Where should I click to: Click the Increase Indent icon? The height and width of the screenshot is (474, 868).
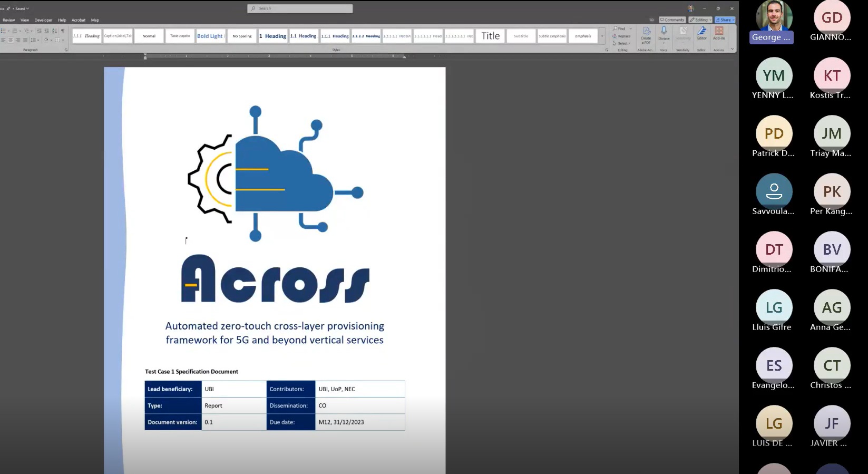46,31
